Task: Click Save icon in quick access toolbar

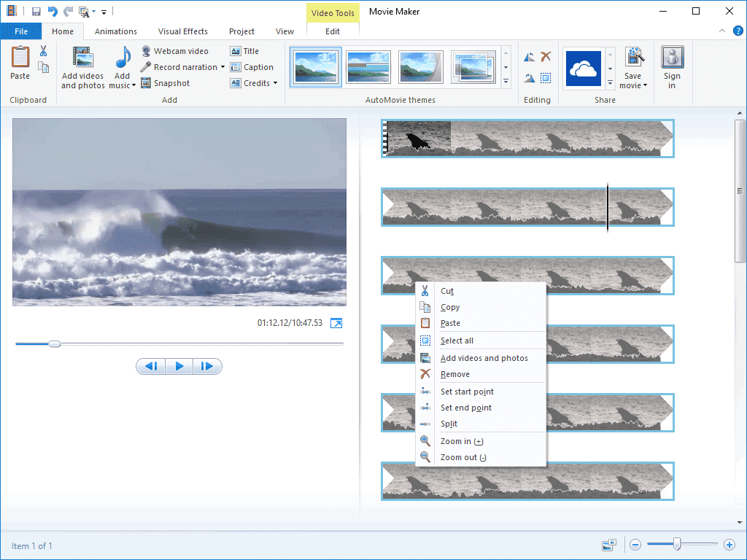Action: pyautogui.click(x=36, y=12)
